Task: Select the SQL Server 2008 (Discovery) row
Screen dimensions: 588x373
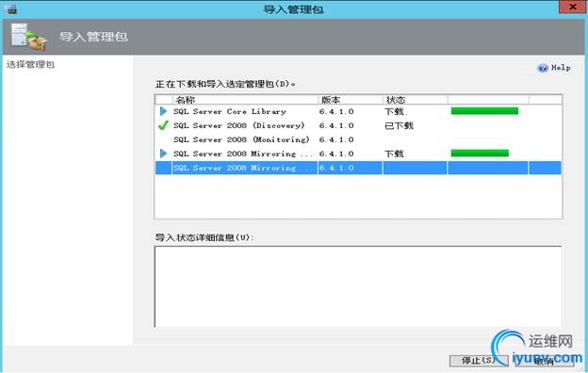Action: pyautogui.click(x=358, y=125)
